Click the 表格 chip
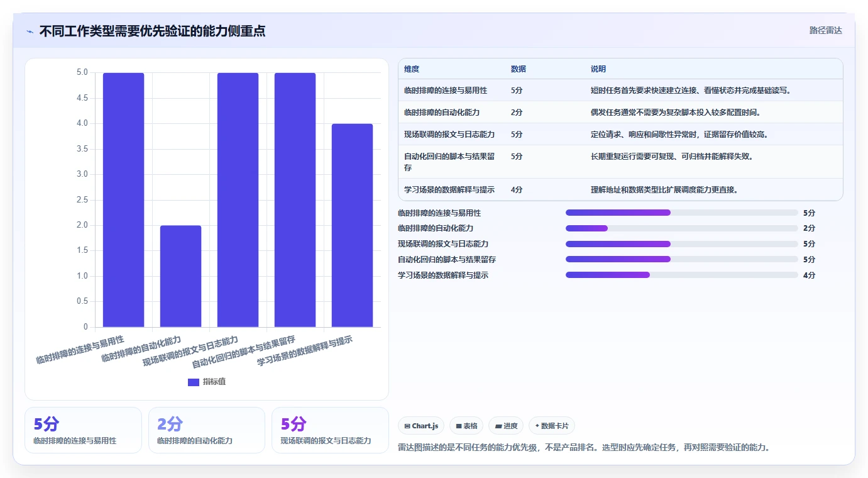 point(466,426)
